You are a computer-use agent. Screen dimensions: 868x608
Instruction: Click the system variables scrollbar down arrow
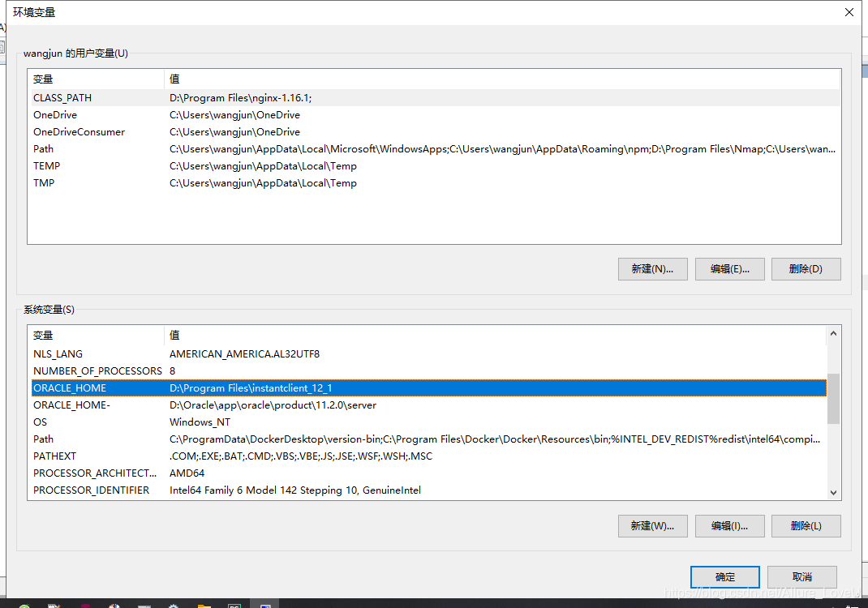pos(834,492)
